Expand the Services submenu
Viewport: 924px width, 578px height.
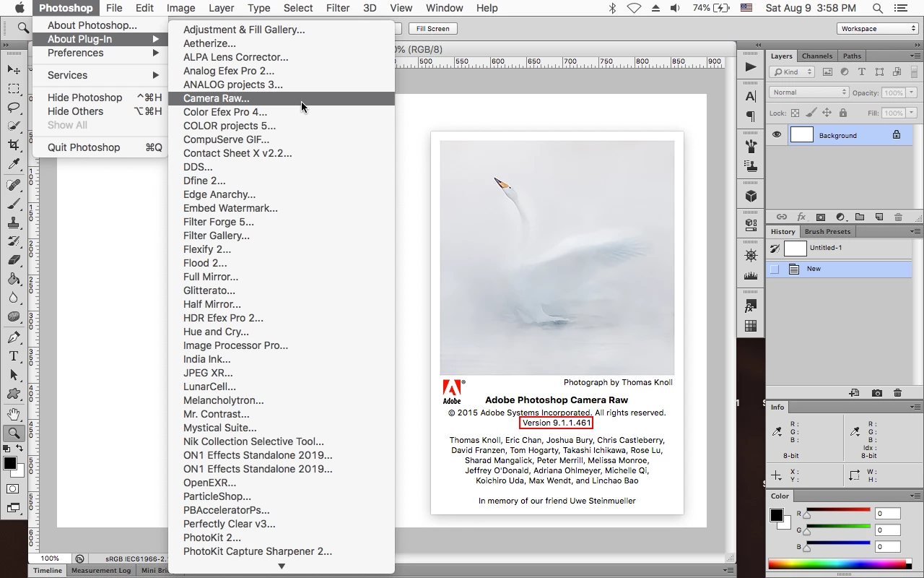click(x=100, y=75)
